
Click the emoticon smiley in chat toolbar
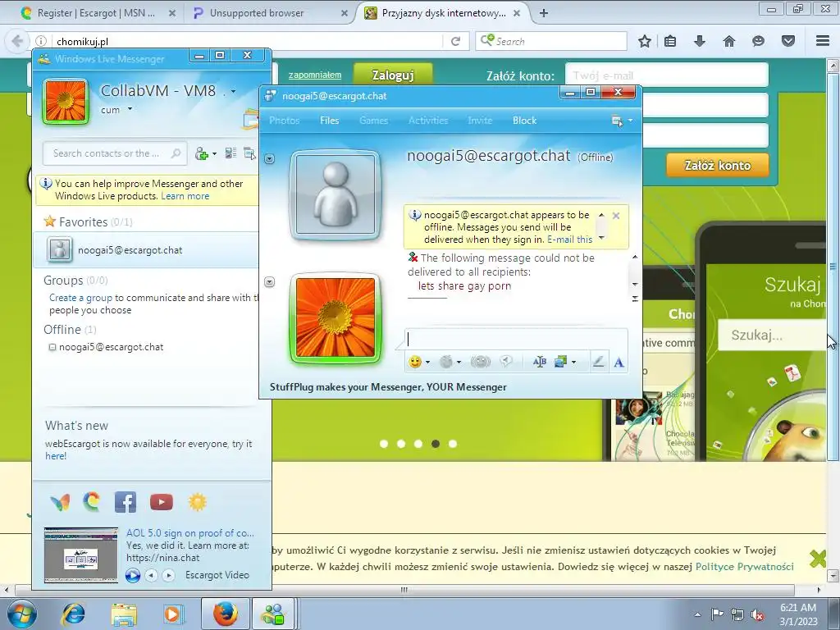point(414,362)
